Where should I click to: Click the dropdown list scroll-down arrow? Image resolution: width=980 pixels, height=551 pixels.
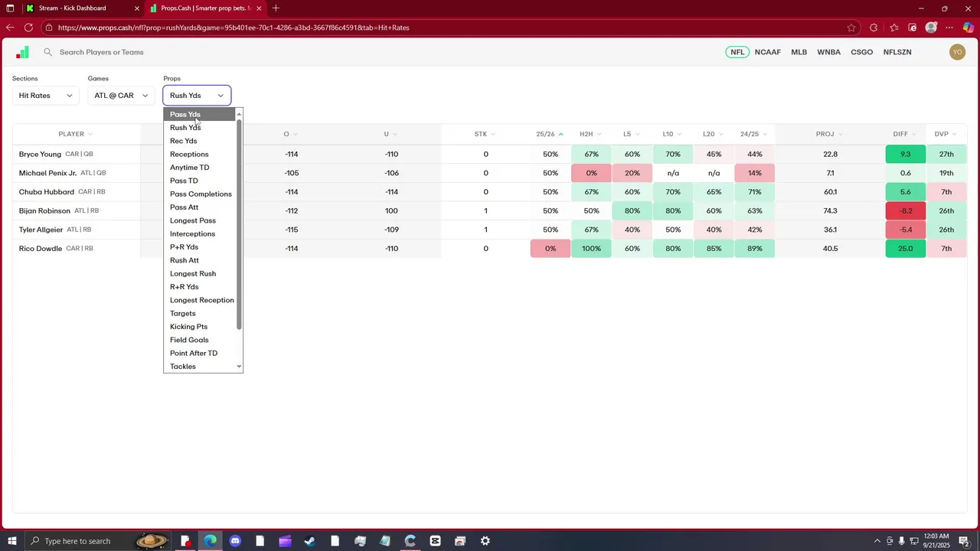click(x=239, y=367)
